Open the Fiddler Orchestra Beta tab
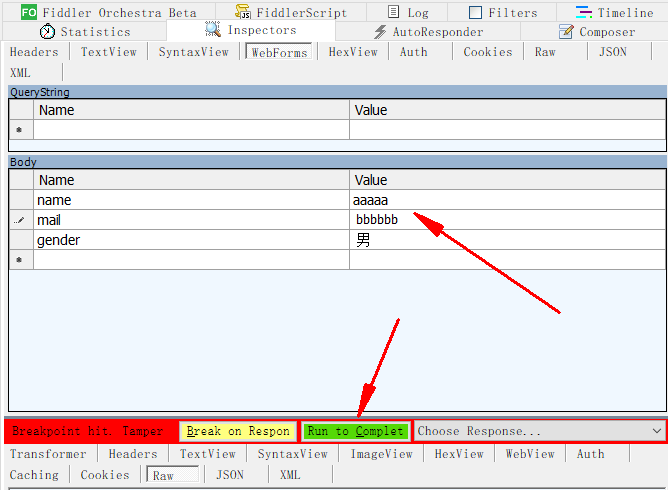 pos(109,12)
